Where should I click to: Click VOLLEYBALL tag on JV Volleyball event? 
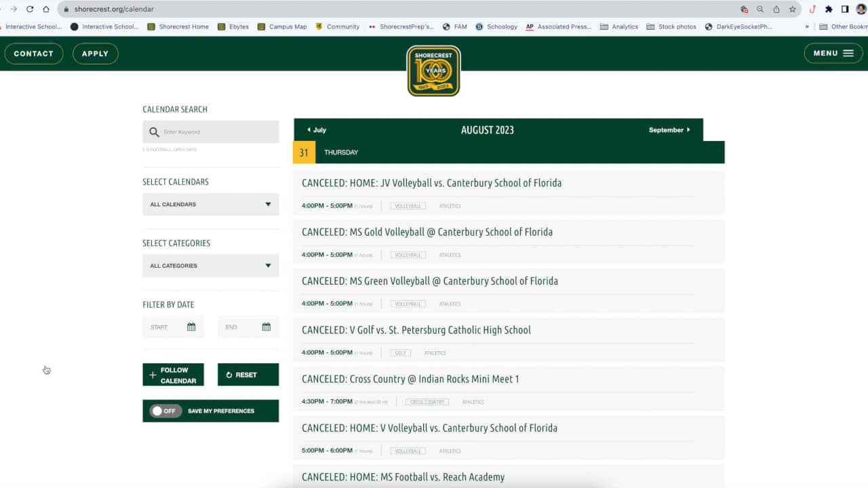tap(408, 206)
